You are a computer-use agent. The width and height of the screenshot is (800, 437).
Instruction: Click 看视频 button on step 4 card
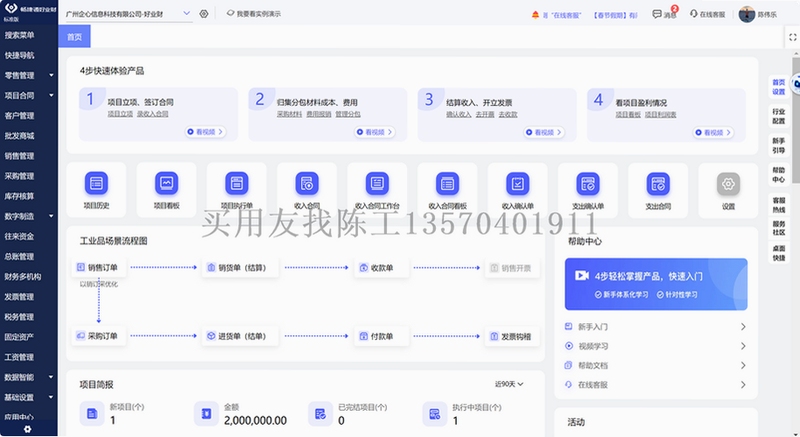click(x=713, y=133)
